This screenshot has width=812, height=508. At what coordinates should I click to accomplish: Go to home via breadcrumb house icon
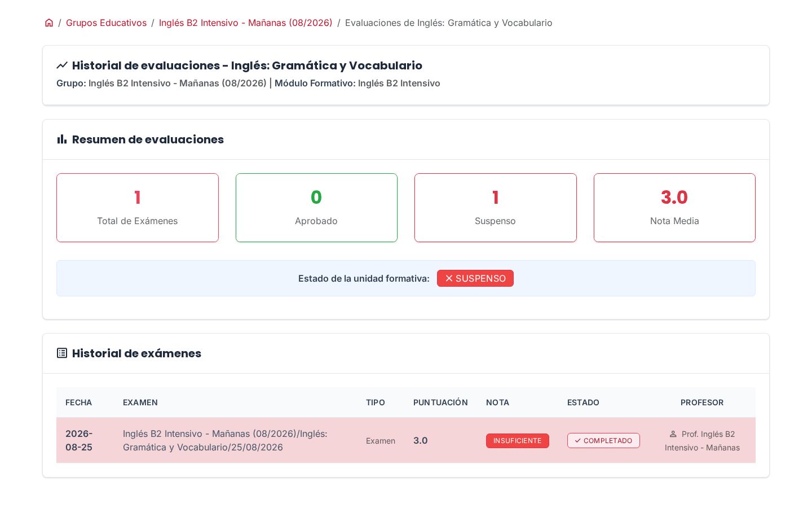coord(49,23)
